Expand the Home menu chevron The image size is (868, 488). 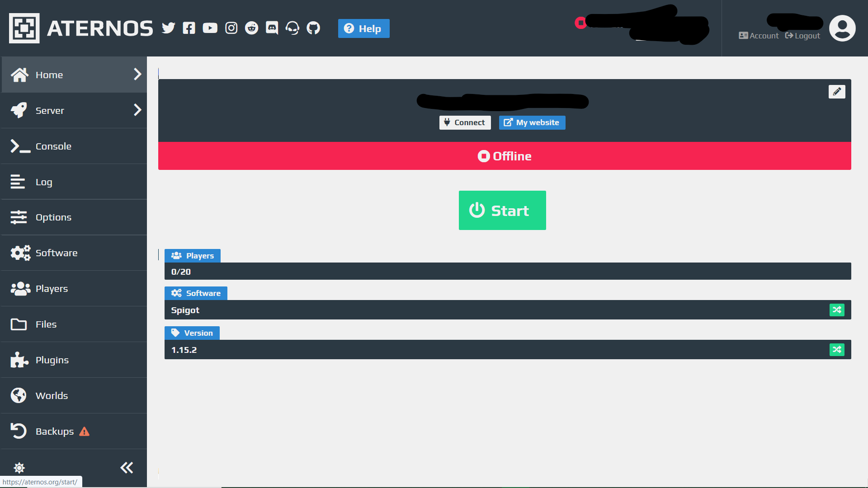click(x=137, y=74)
